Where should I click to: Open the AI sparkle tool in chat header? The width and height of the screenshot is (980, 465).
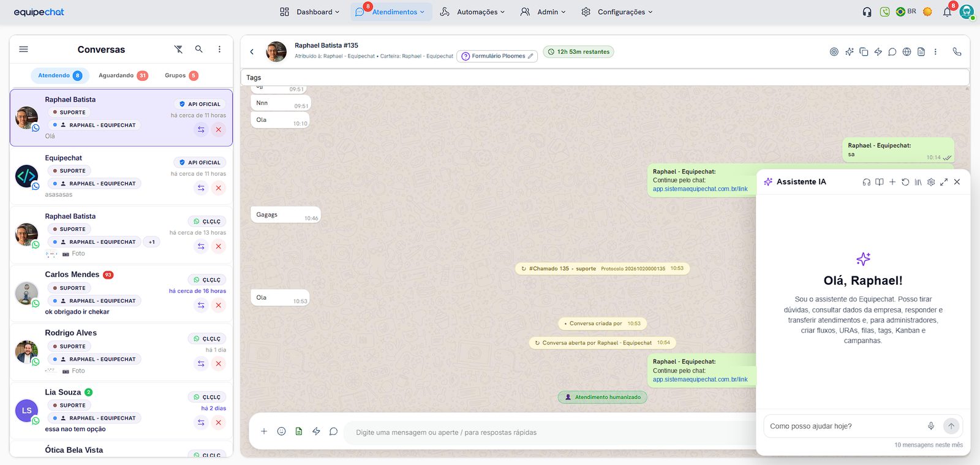pyautogui.click(x=849, y=52)
